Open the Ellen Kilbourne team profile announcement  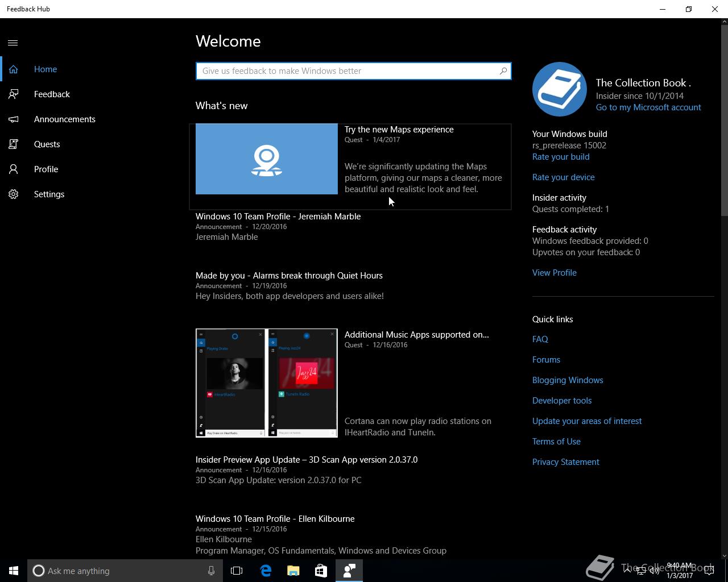[x=275, y=519]
